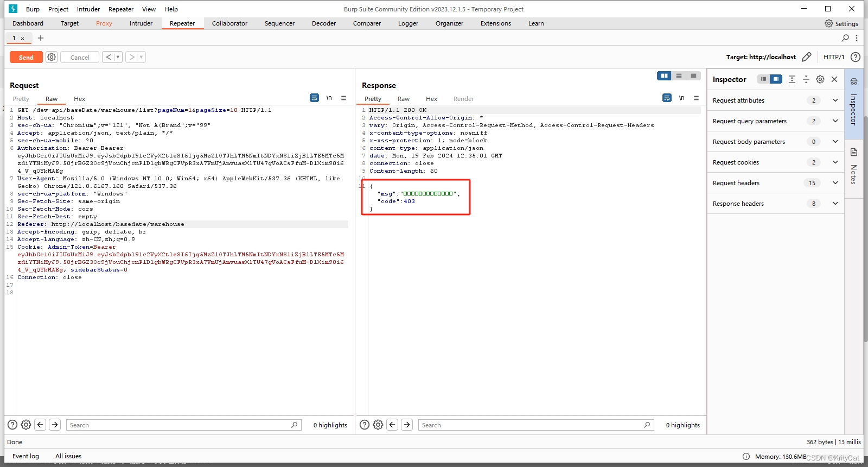
Task: Switch Inspector to right-docked layout
Action: pos(776,79)
